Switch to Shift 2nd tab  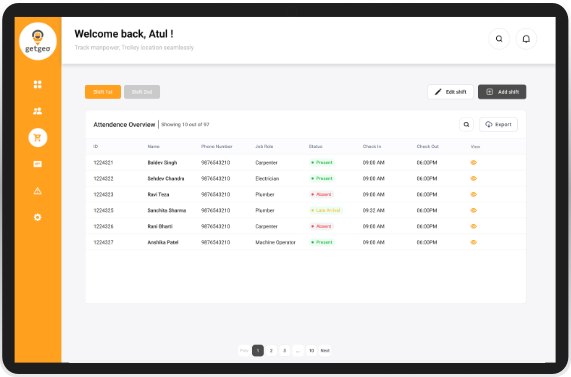[142, 92]
